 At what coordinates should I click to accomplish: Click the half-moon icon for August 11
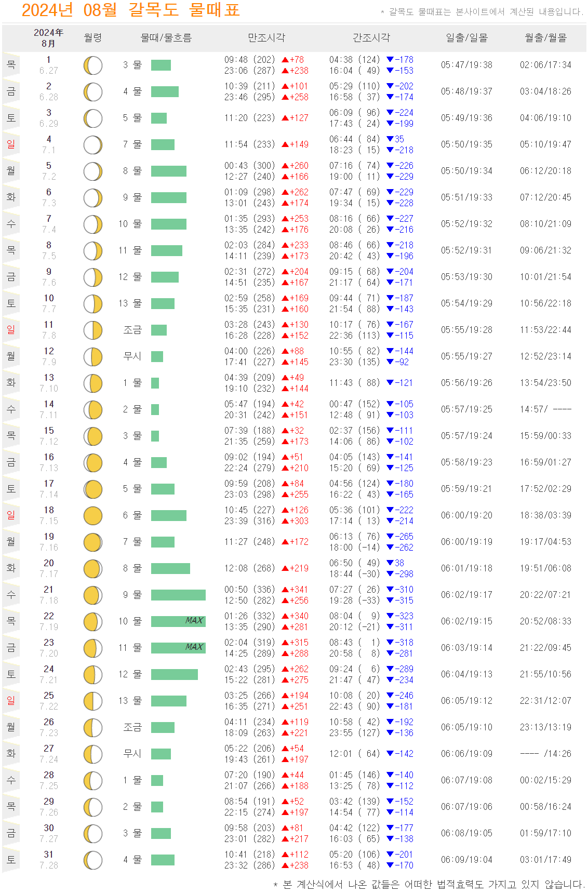pos(93,330)
